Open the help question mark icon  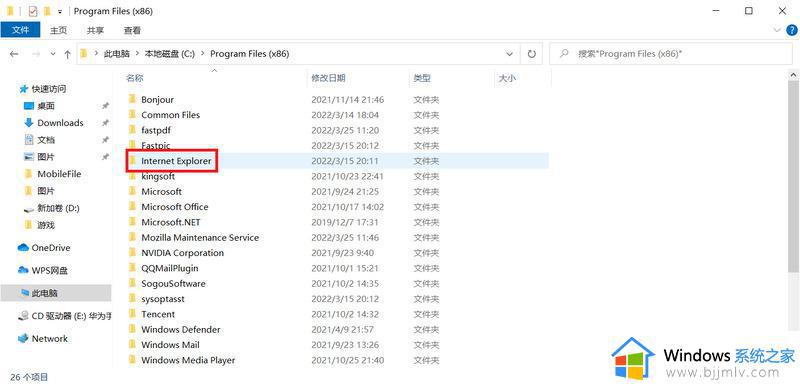[792, 30]
